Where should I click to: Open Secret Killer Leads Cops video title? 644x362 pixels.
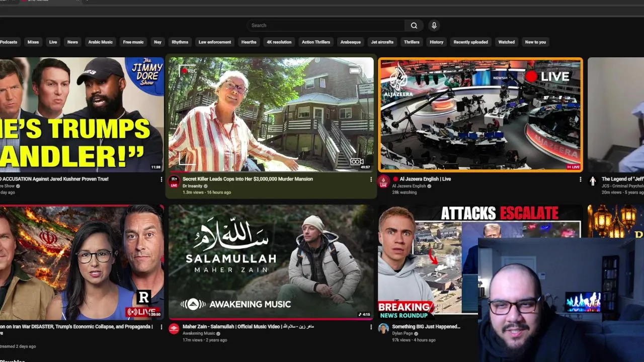pyautogui.click(x=248, y=179)
